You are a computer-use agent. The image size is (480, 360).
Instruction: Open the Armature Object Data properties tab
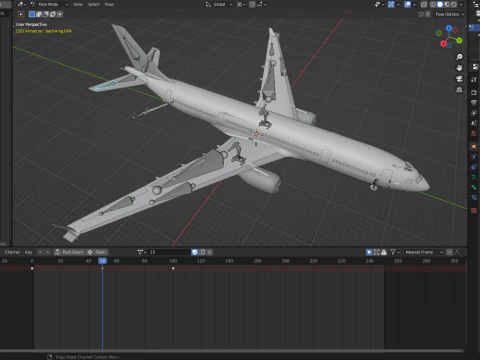pyautogui.click(x=474, y=177)
